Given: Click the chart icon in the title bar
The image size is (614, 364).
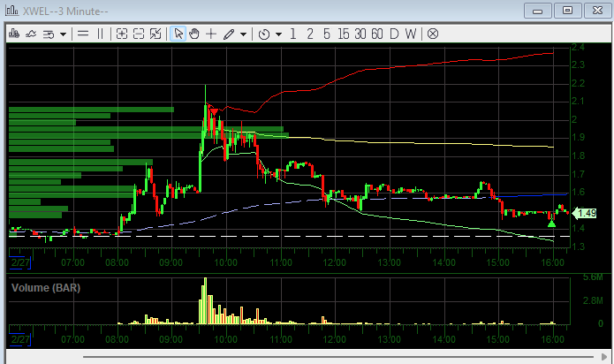Looking at the screenshot, I should pyautogui.click(x=11, y=11).
